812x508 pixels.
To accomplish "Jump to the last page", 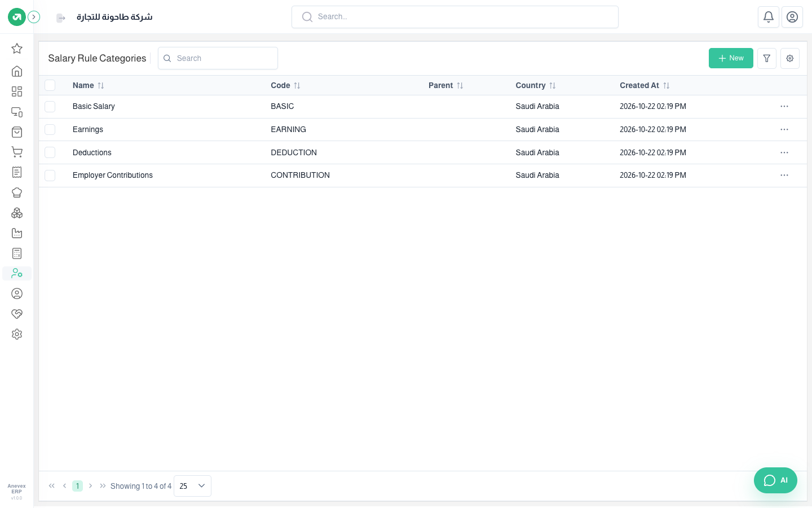I will pyautogui.click(x=103, y=486).
